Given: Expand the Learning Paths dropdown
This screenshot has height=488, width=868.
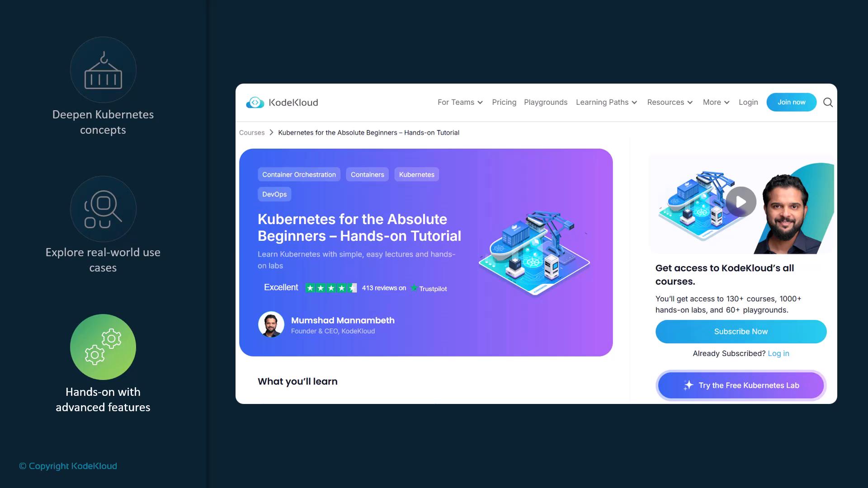Looking at the screenshot, I should coord(606,103).
